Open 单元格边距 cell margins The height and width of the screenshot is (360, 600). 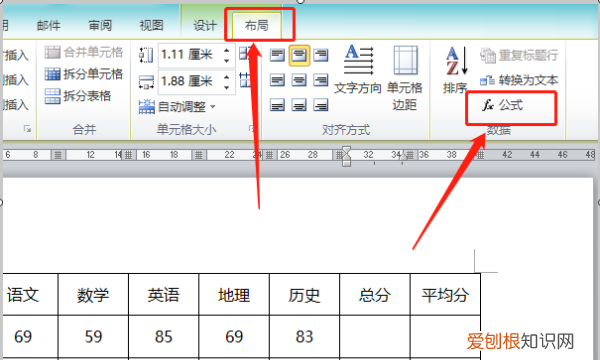coord(405,78)
